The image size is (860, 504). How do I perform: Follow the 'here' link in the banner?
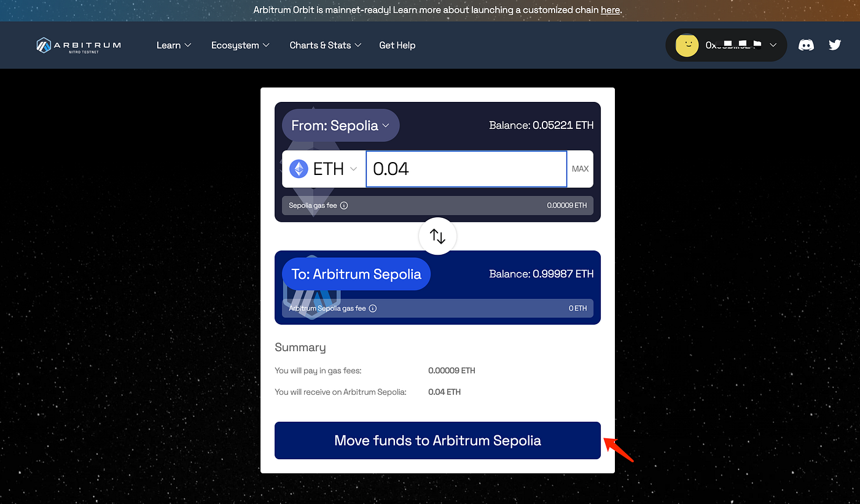coord(610,10)
